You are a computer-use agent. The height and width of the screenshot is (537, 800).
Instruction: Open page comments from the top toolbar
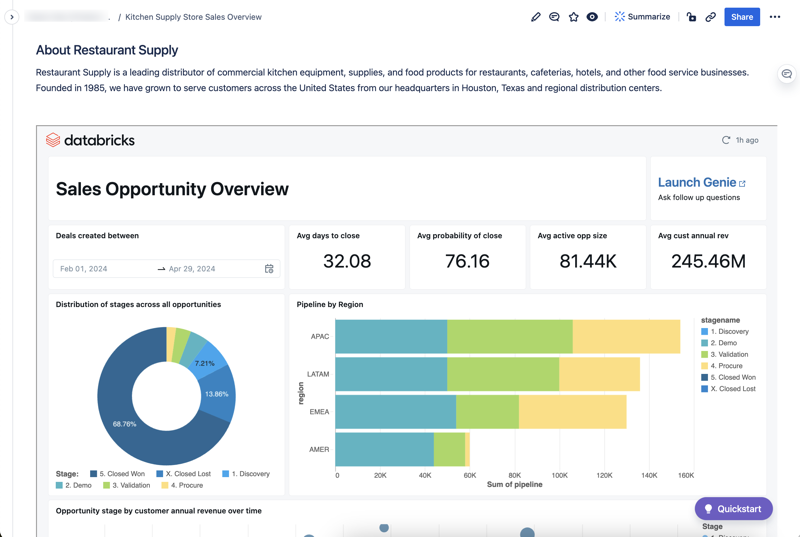(554, 17)
